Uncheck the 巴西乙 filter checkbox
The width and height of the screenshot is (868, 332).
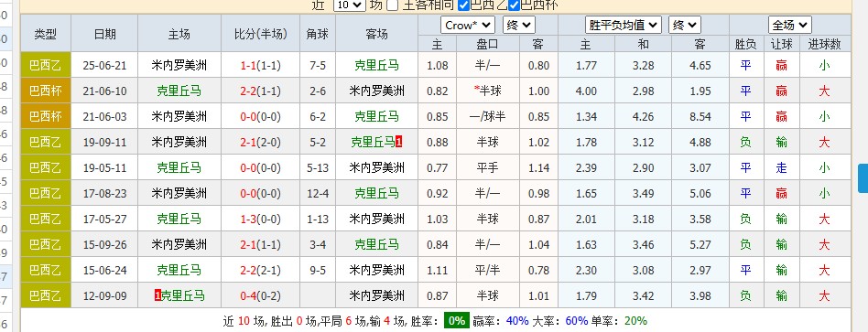(x=464, y=5)
